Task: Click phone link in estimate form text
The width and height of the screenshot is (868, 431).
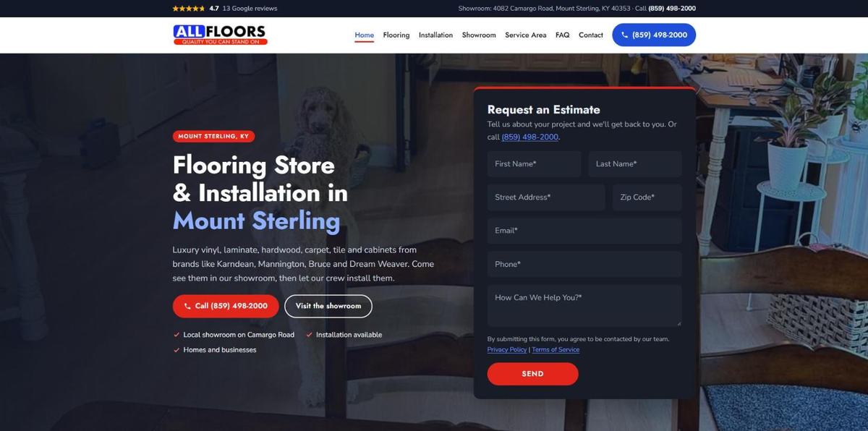Action: (x=530, y=137)
